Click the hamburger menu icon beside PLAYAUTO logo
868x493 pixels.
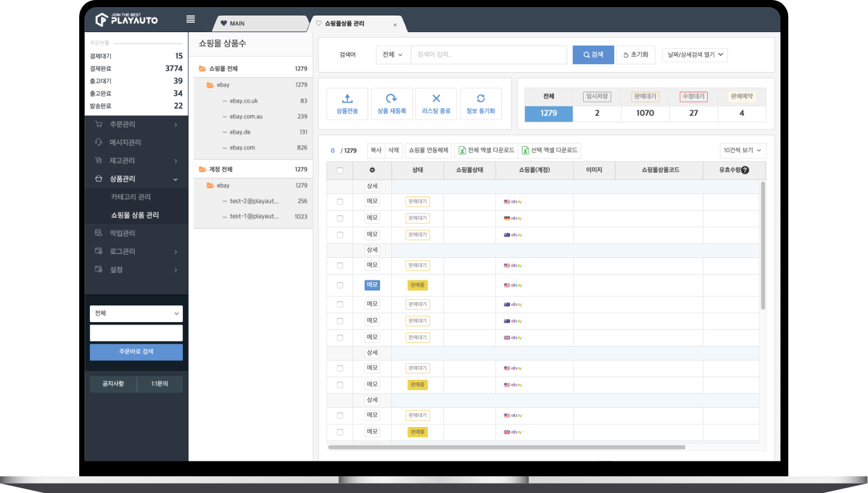(191, 19)
